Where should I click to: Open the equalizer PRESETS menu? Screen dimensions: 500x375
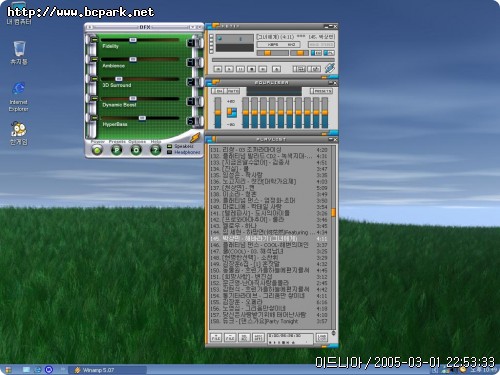(321, 91)
